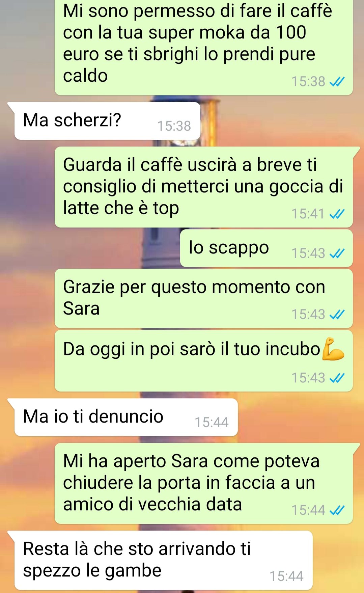364x593 pixels.
Task: Tap the blue ticks under the biceps emoji
Action: coord(337,378)
